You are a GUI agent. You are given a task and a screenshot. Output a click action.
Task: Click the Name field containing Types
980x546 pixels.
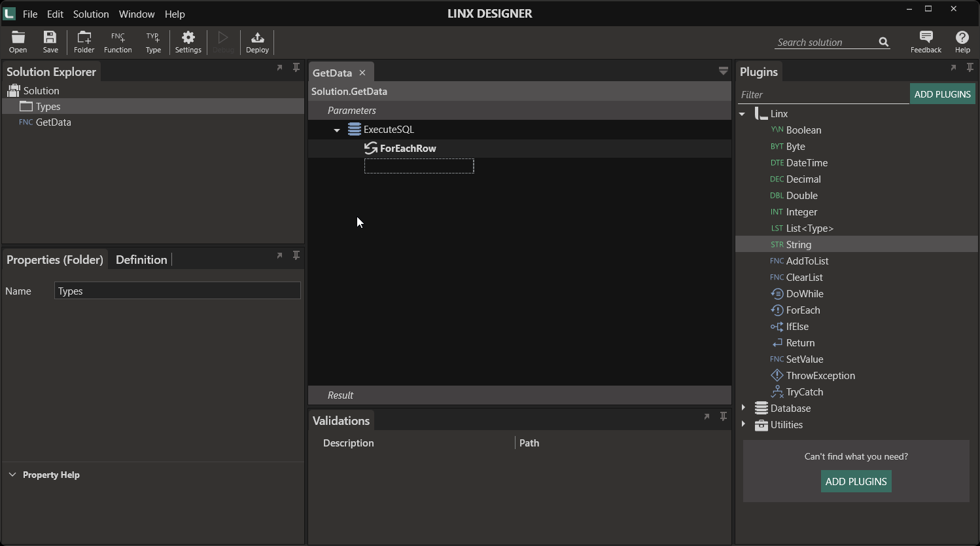[177, 291]
